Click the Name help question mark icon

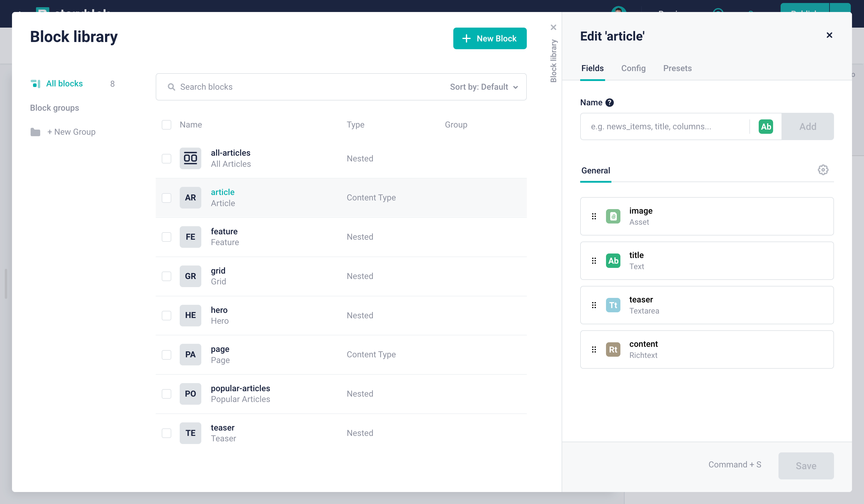[609, 103]
